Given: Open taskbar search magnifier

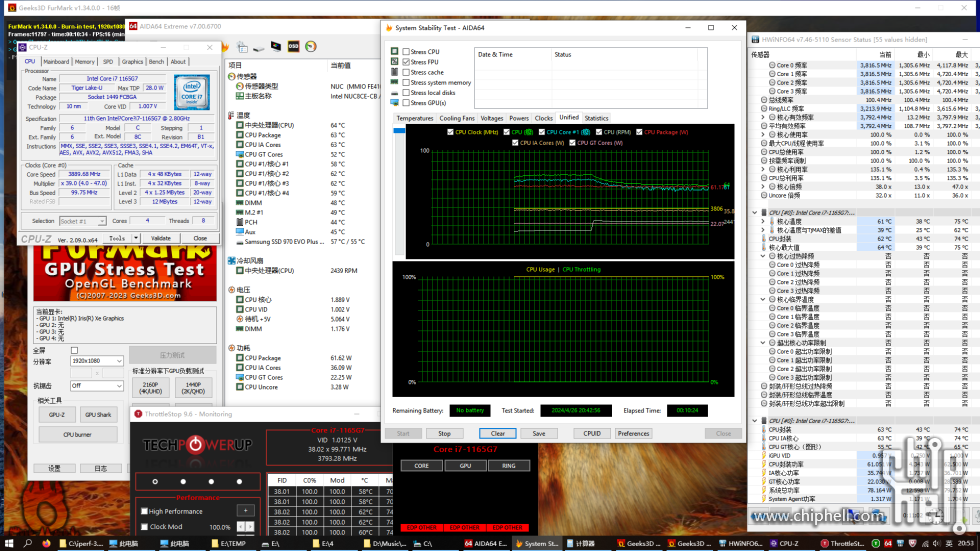Looking at the screenshot, I should pyautogui.click(x=28, y=544).
